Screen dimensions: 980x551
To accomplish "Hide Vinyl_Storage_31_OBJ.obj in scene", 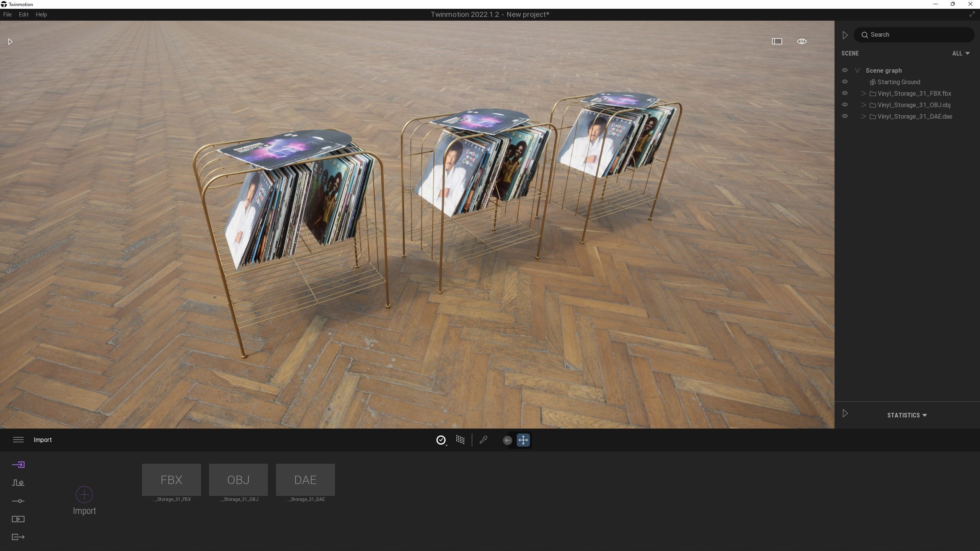I will click(844, 105).
